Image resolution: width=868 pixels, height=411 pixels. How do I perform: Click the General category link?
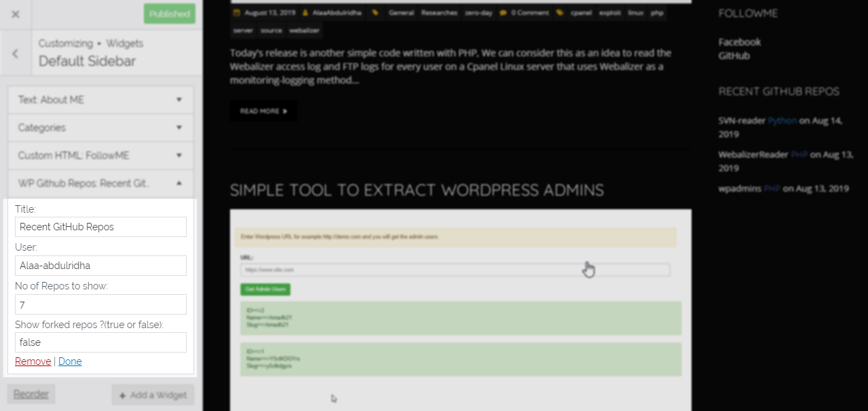coord(401,13)
